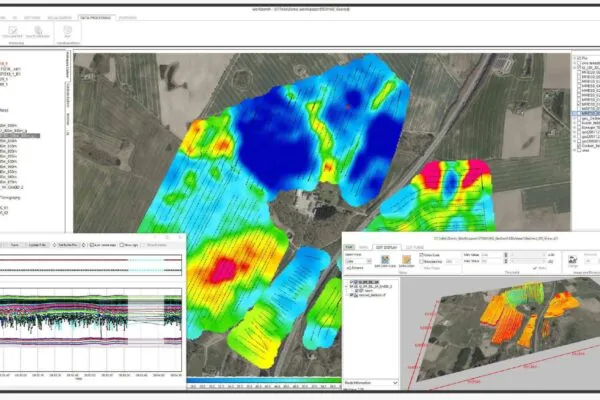Screen dimensions: 600x400
Task: Click the 3D terrain preview in viewer window
Action: pos(501,331)
